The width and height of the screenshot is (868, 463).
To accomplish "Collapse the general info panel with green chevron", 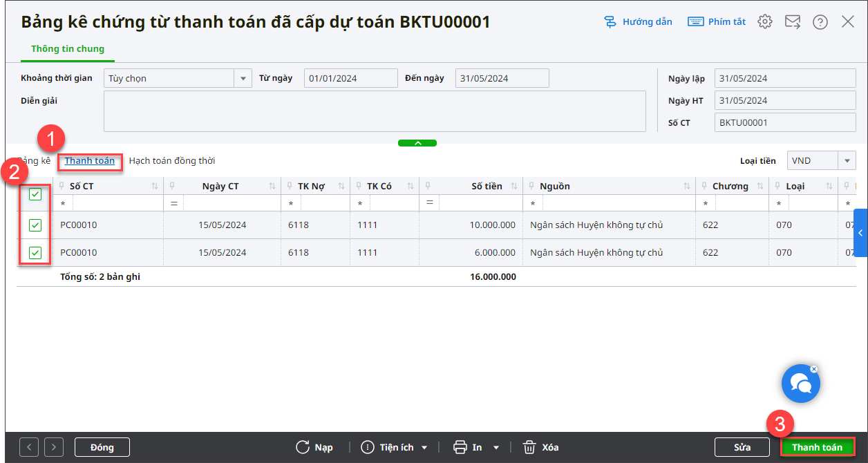I will (x=417, y=143).
